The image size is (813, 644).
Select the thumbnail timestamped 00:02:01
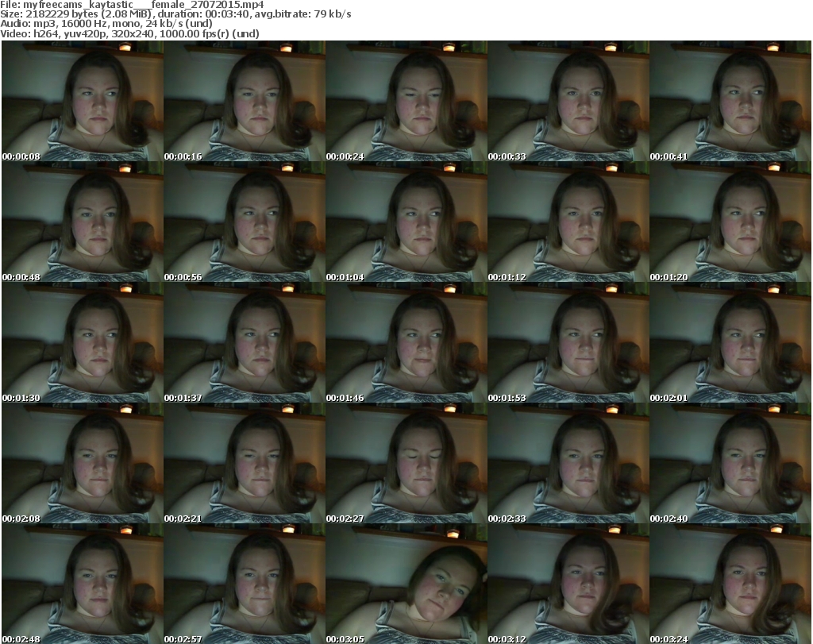click(x=730, y=343)
